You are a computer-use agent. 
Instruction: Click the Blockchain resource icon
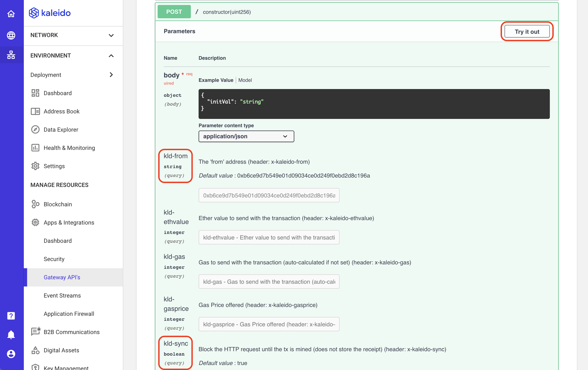click(x=35, y=204)
